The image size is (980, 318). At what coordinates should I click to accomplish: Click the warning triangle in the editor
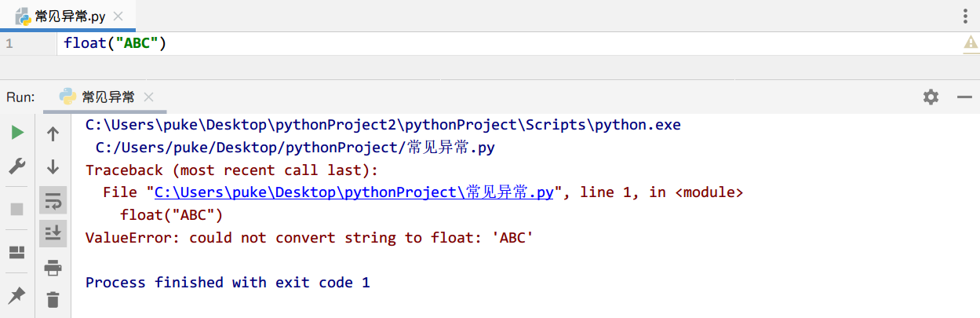(x=971, y=44)
